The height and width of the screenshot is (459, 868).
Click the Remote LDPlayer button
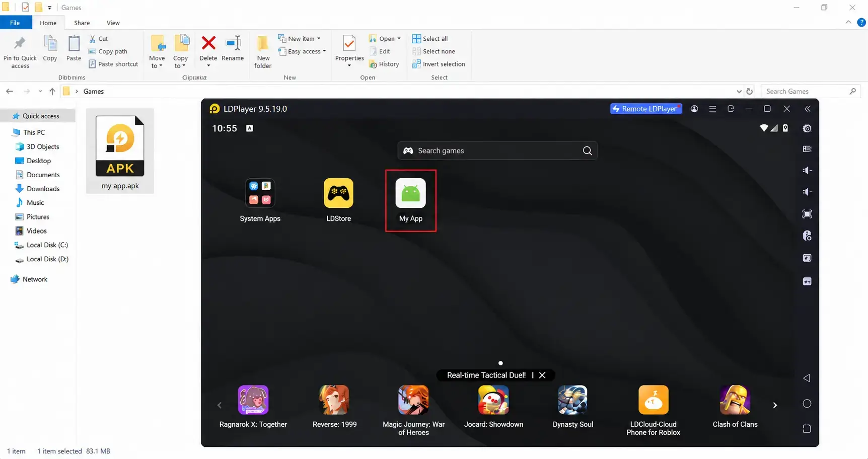646,109
